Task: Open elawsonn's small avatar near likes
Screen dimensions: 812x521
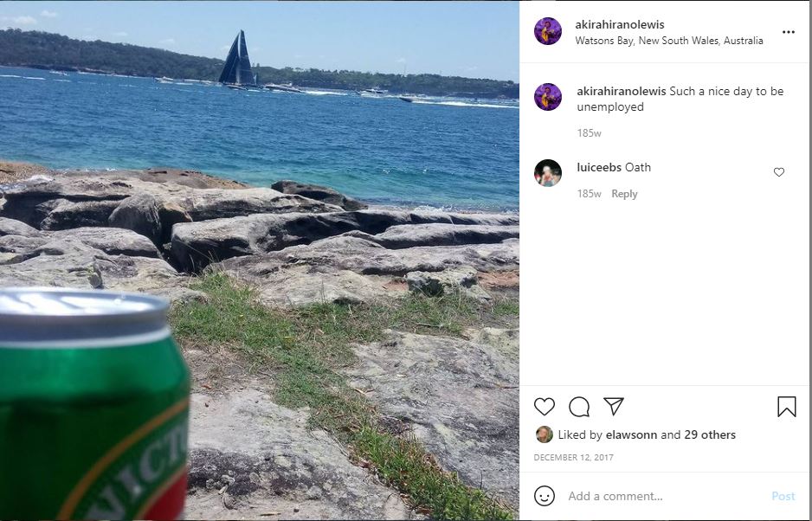Action: click(x=545, y=434)
